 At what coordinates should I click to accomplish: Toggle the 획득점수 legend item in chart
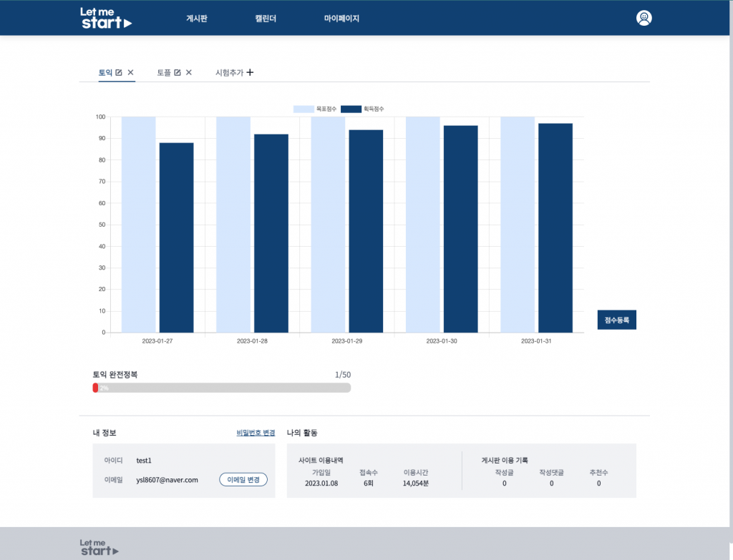tap(361, 109)
